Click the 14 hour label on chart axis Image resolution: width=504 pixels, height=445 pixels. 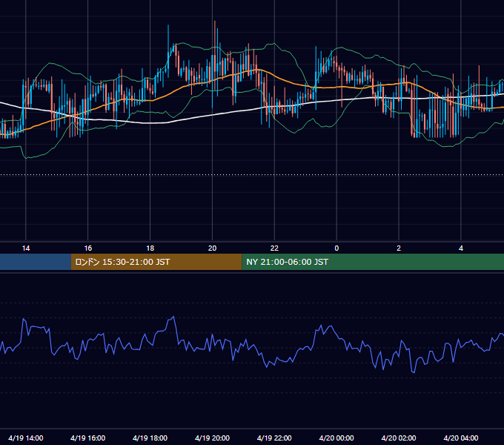[x=26, y=248]
